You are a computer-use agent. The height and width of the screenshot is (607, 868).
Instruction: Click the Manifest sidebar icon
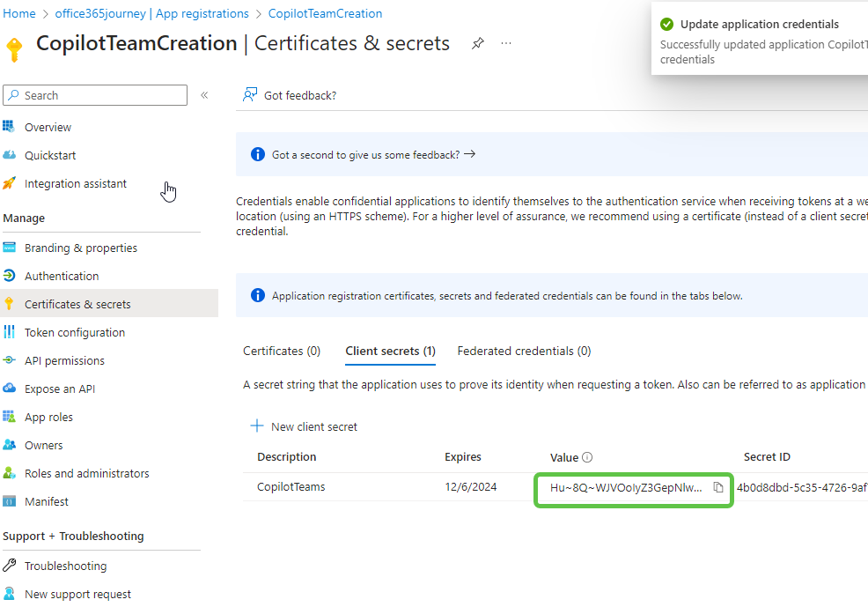point(11,501)
